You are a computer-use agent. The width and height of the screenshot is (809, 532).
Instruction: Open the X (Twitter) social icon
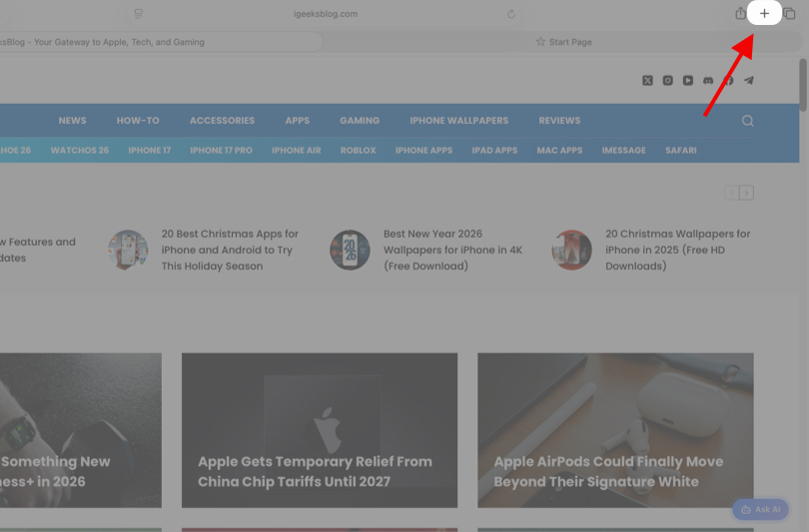click(x=647, y=81)
